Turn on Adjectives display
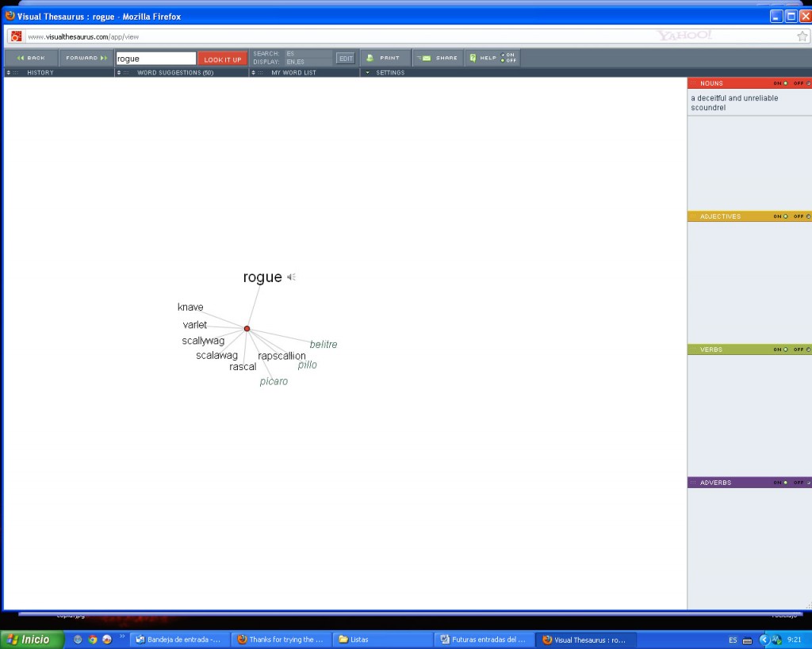The width and height of the screenshot is (812, 649). click(x=785, y=216)
